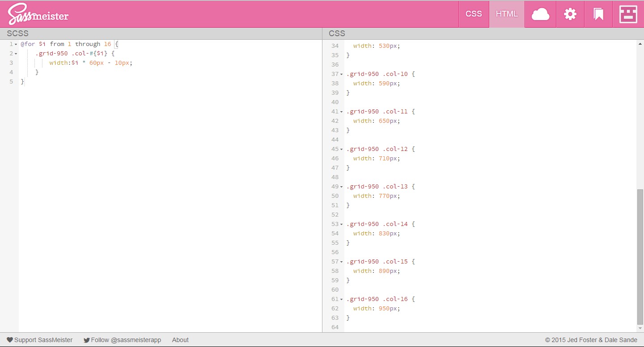Viewport: 644px width, 347px height.
Task: Click the SCSS panel header label
Action: (17, 33)
